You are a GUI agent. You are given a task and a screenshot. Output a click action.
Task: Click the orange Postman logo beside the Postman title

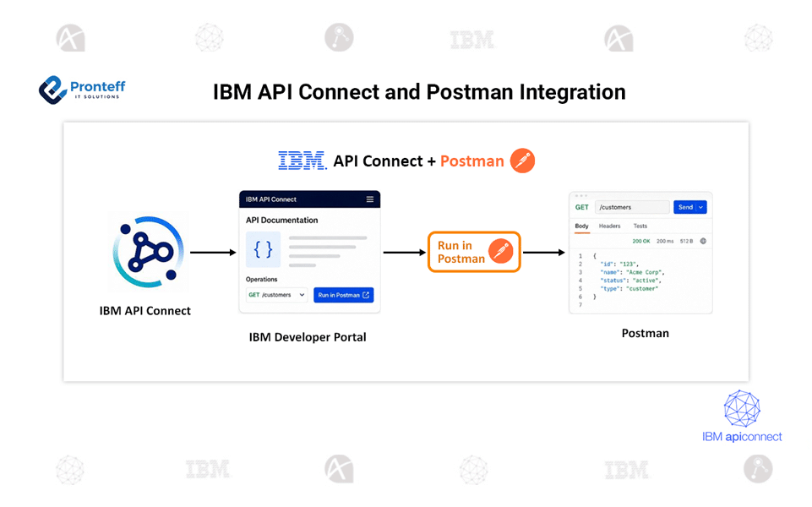coord(522,161)
